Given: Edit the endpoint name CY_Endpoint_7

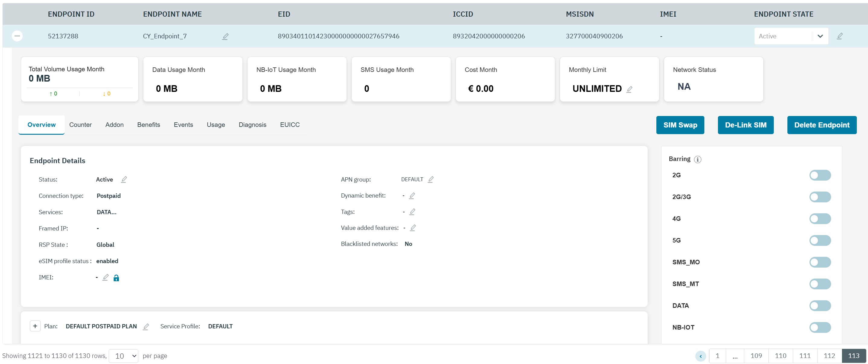Looking at the screenshot, I should [226, 36].
